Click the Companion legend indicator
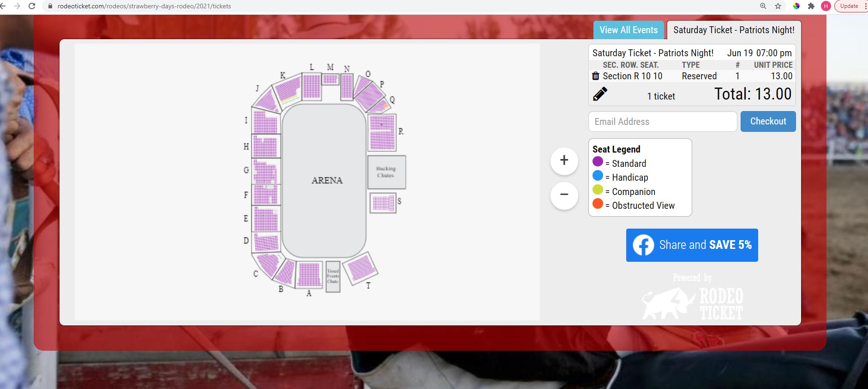 click(599, 190)
